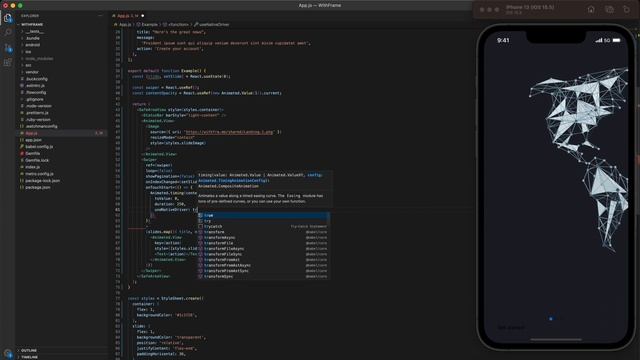Open the .watchmanconfig file
This screenshot has height=360, width=640.
[x=61, y=126]
